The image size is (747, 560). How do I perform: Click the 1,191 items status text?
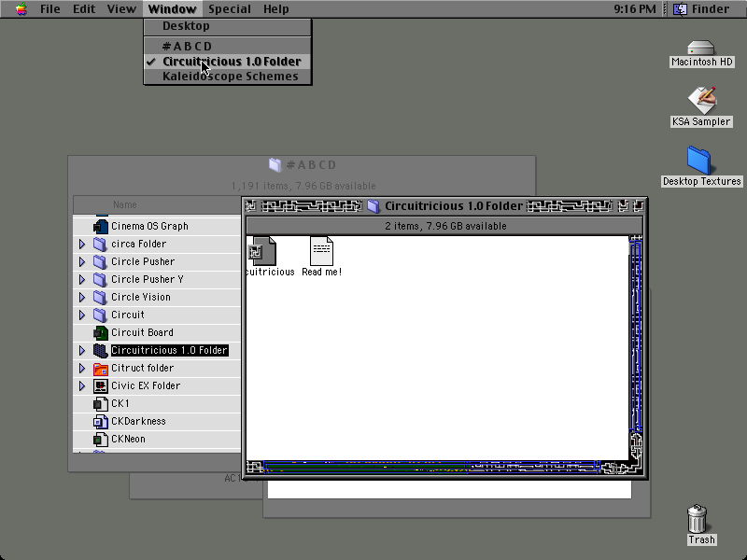(x=303, y=186)
